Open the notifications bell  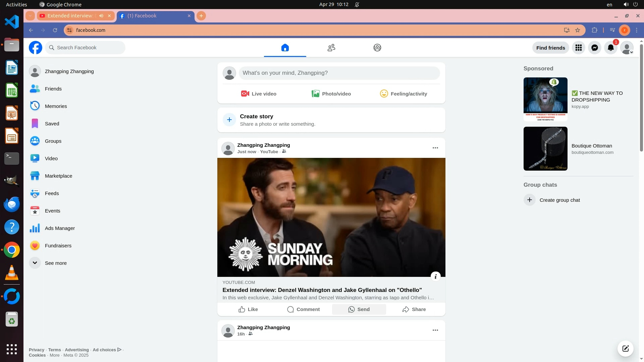coord(610,48)
